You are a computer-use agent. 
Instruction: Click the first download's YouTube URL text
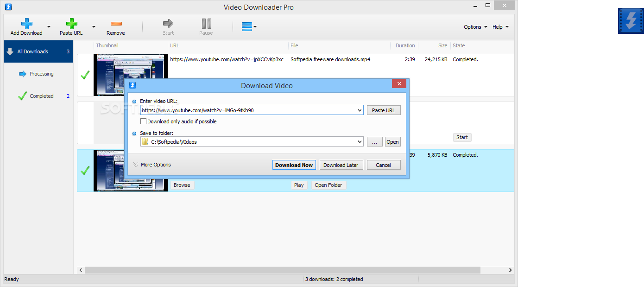tap(227, 59)
